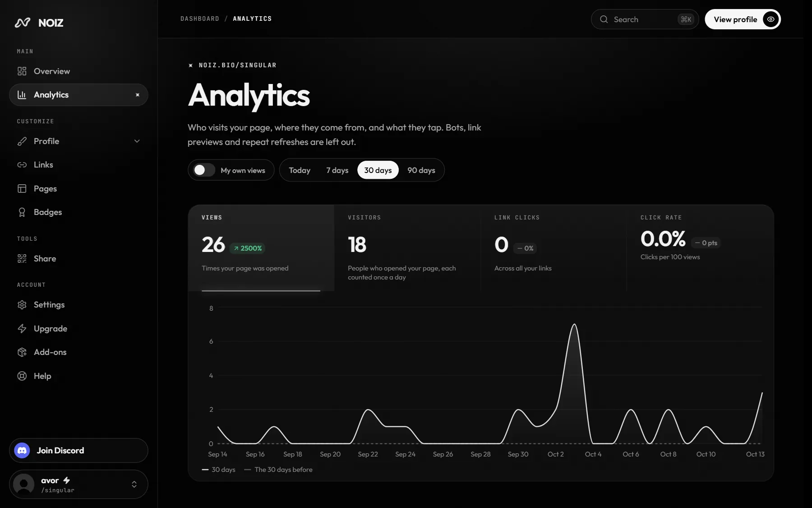Open Add-ons in sidebar

pyautogui.click(x=78, y=352)
